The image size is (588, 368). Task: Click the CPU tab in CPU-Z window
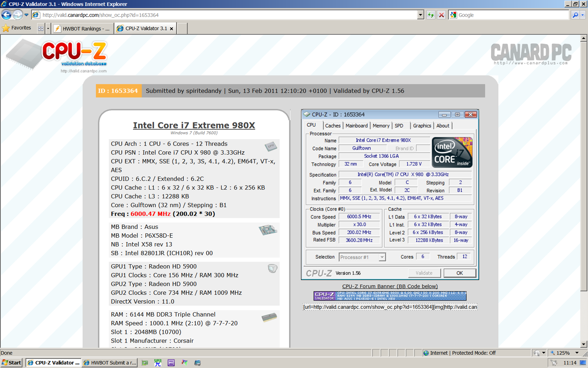pos(311,125)
